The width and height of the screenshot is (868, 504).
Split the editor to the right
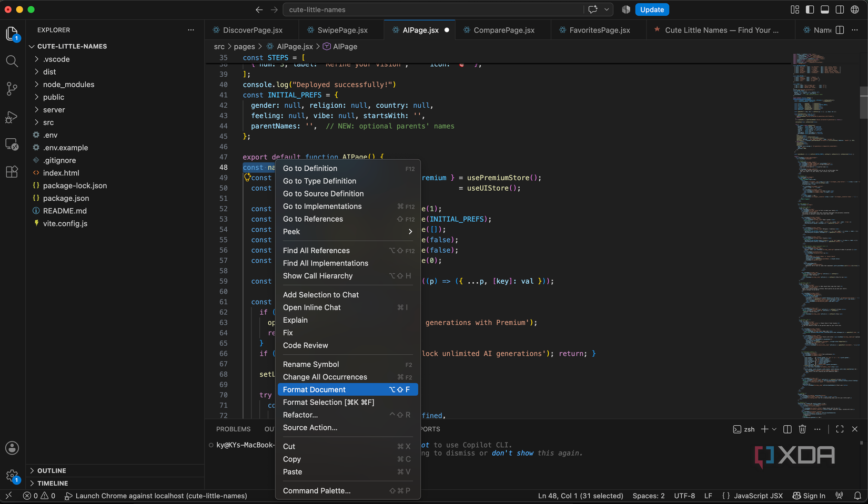click(840, 30)
